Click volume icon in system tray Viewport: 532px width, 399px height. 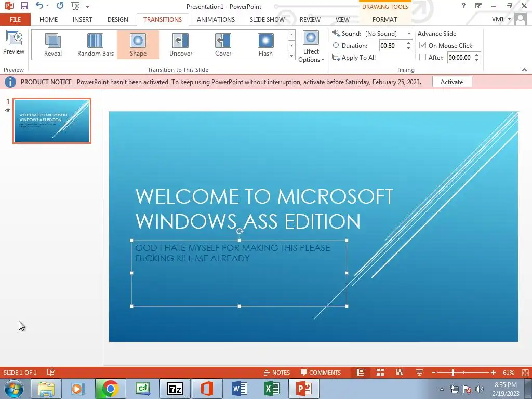pos(479,389)
